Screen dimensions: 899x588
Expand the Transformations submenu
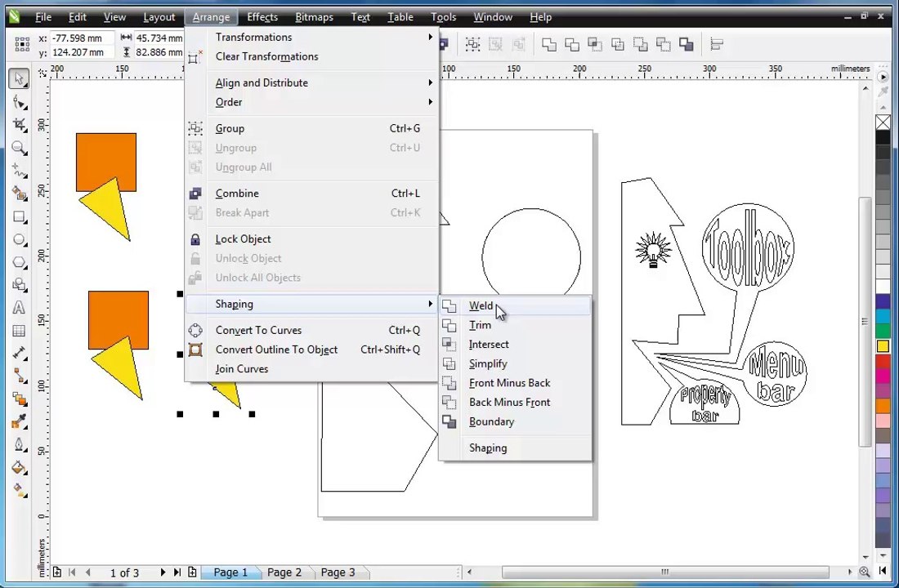(x=312, y=38)
